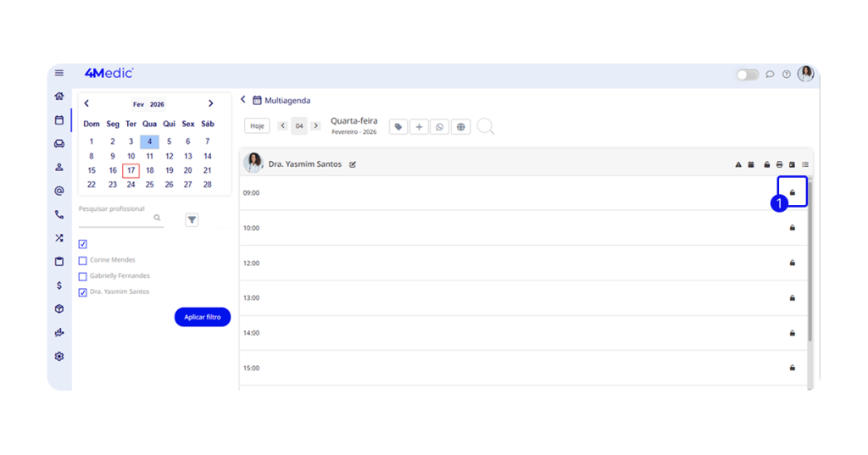This screenshot has width=868, height=455.
Task: Open the funnel filter dropdown button
Action: pos(192,220)
